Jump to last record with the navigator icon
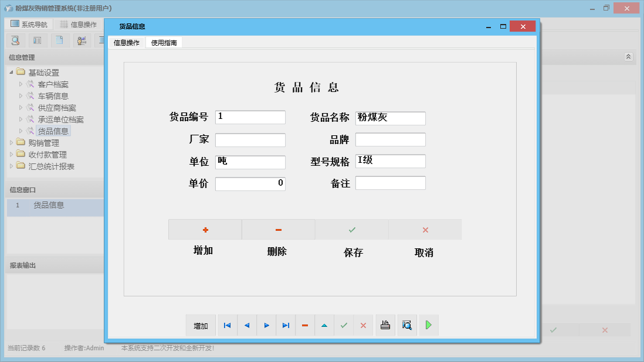This screenshot has width=644, height=362. [286, 325]
